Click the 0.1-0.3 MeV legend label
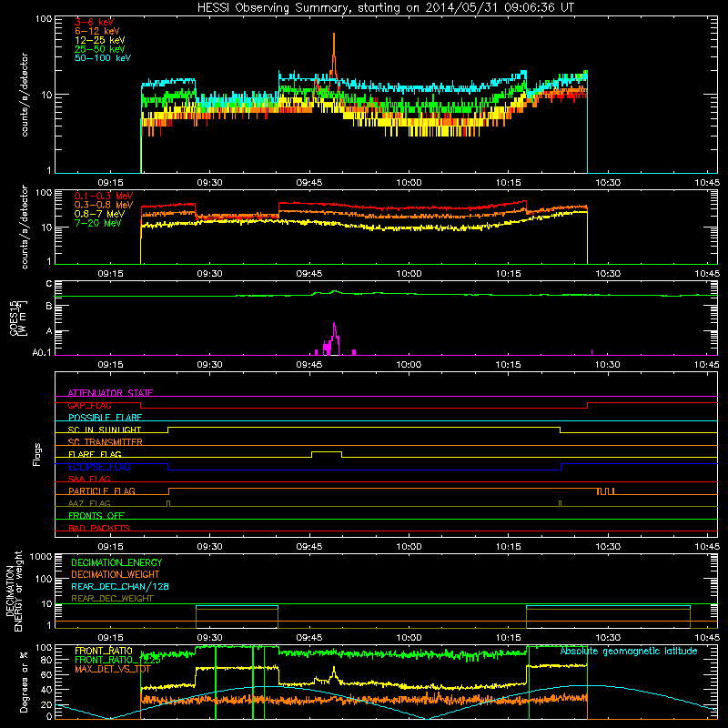The height and width of the screenshot is (728, 728). 104,196
